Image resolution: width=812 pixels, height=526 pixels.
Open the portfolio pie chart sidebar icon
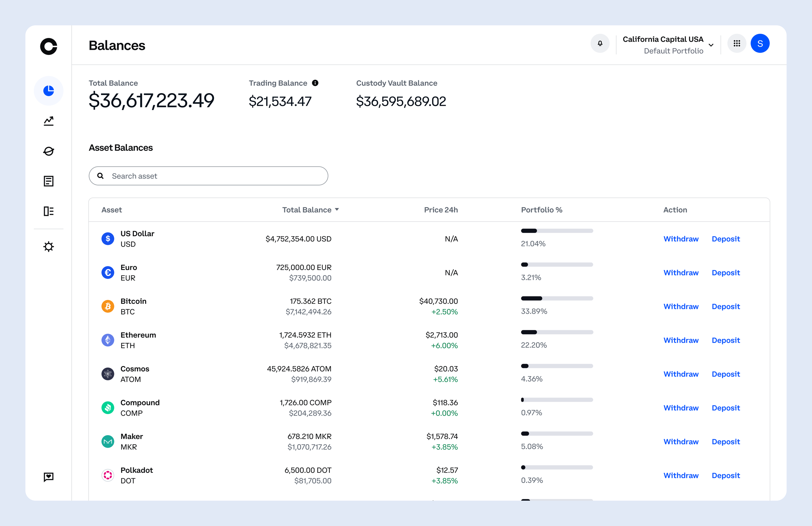coord(48,91)
